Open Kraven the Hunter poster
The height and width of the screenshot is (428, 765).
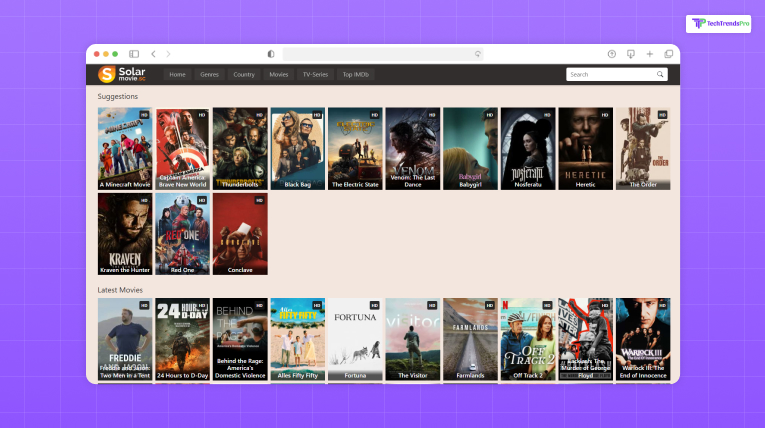tap(125, 234)
